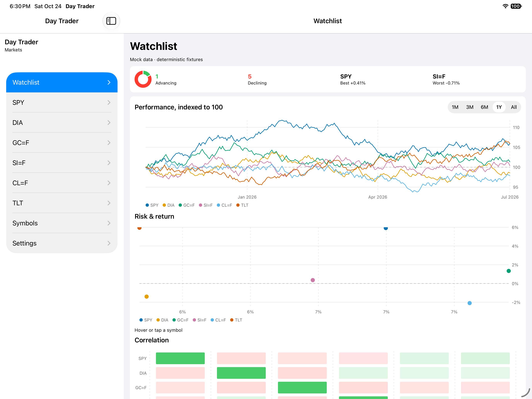Tap the advancing/declining donut chart
The height and width of the screenshot is (399, 532).
143,79
